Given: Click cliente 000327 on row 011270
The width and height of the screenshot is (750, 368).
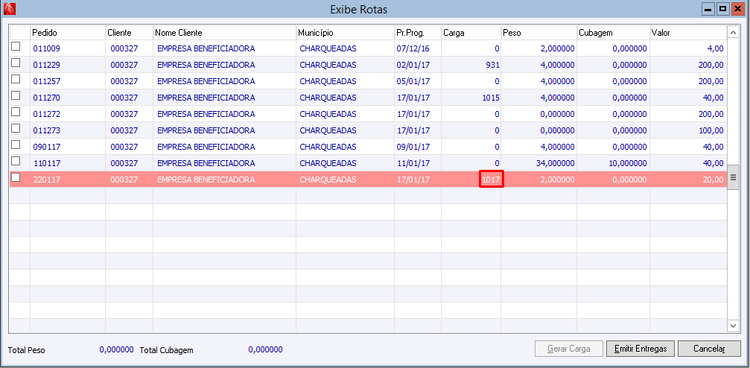Looking at the screenshot, I should [x=124, y=98].
